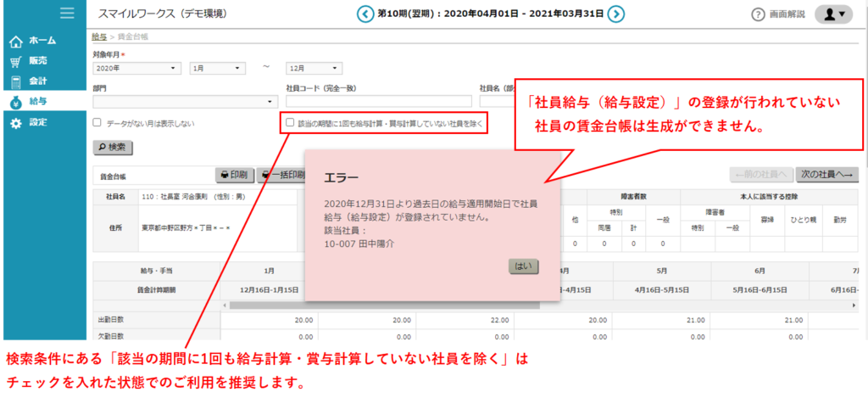Click the 画面解説 label
The image size is (868, 398).
click(787, 14)
